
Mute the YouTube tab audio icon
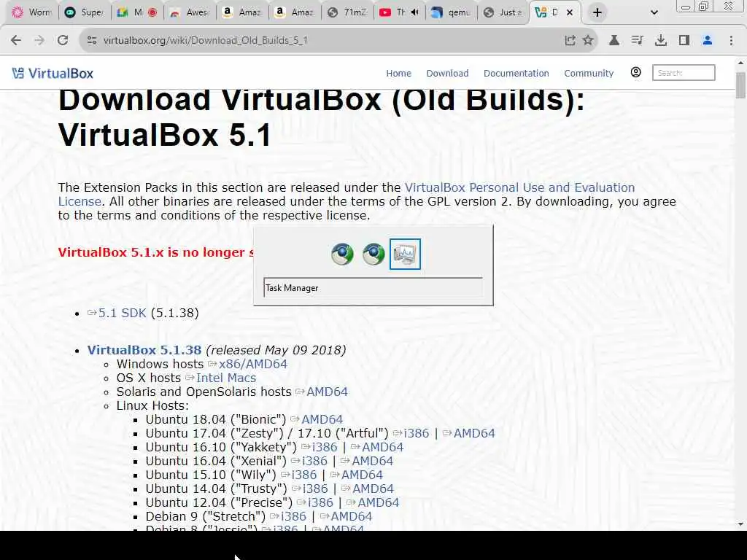(414, 12)
